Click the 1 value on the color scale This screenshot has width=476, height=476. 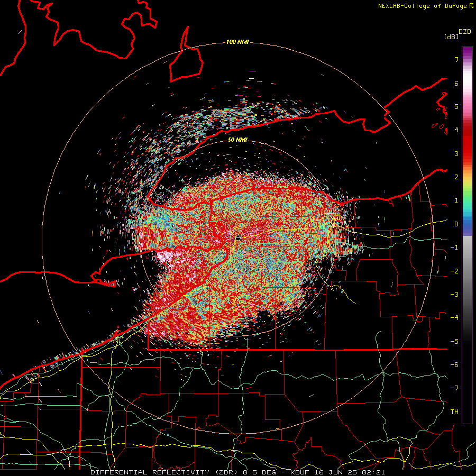coord(456,200)
